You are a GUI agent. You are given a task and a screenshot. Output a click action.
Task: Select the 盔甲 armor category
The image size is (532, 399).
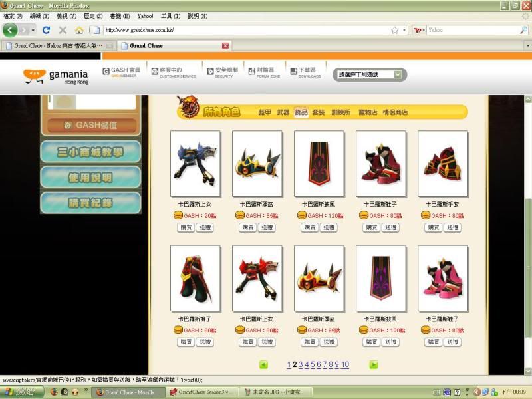(265, 112)
